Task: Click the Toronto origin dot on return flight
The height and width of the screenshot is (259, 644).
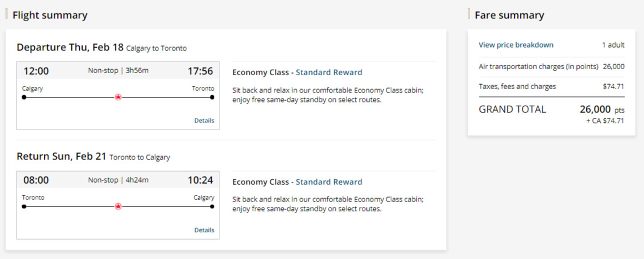Action: pos(24,206)
